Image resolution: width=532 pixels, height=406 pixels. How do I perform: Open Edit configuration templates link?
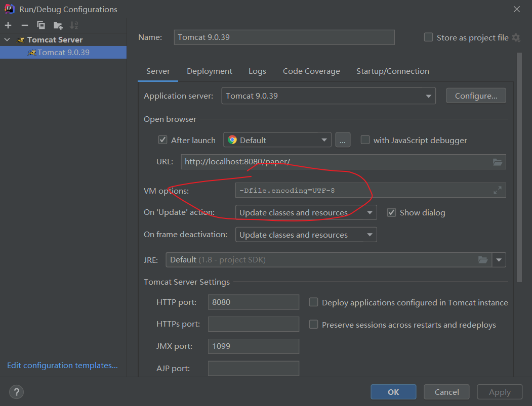coord(62,366)
